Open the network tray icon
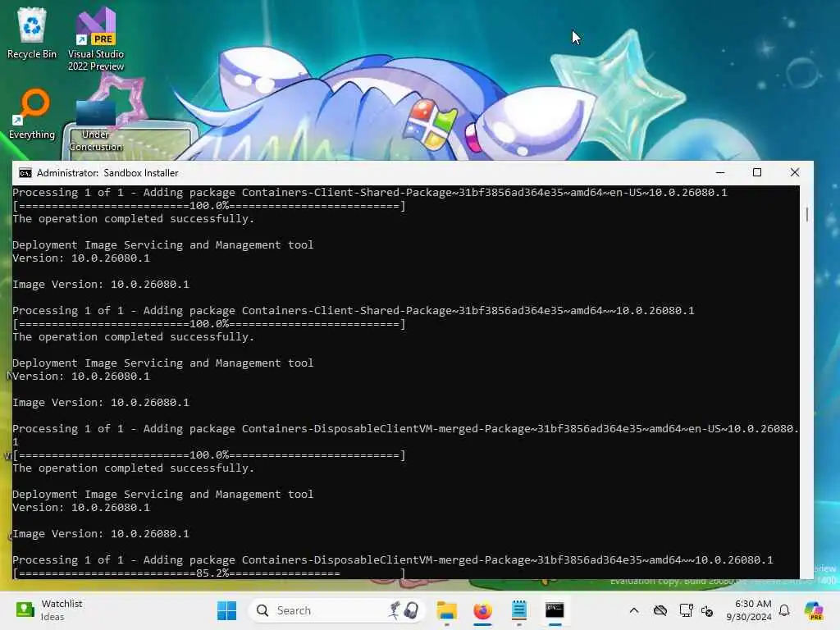The width and height of the screenshot is (840, 630). (x=685, y=610)
